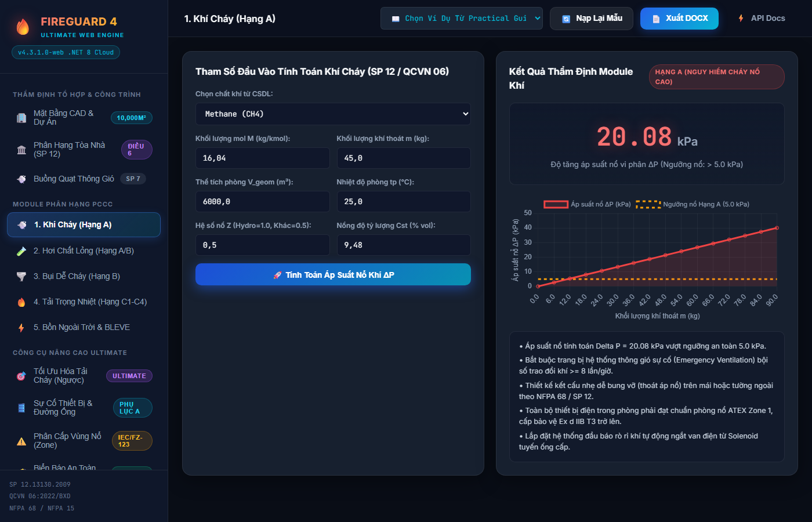Viewport: 812px width, 522px height.
Task: Open Tối Ưu Hóa Tải Cháy (Ngược) tool
Action: (84, 376)
